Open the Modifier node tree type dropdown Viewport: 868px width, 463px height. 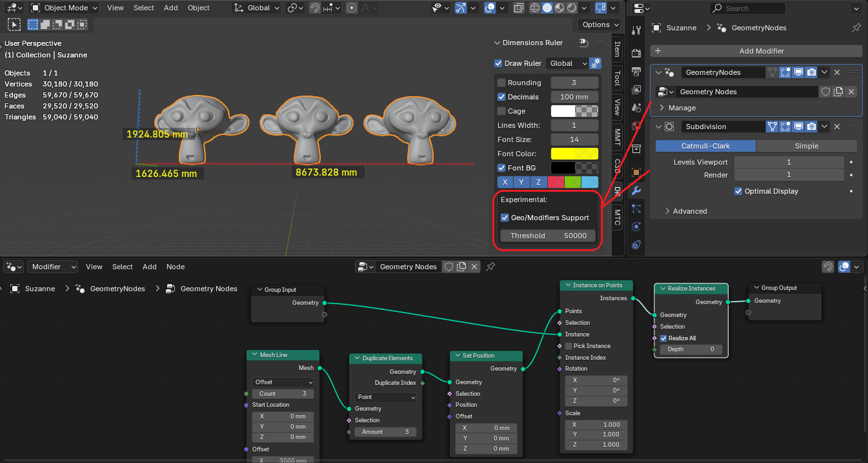click(52, 267)
